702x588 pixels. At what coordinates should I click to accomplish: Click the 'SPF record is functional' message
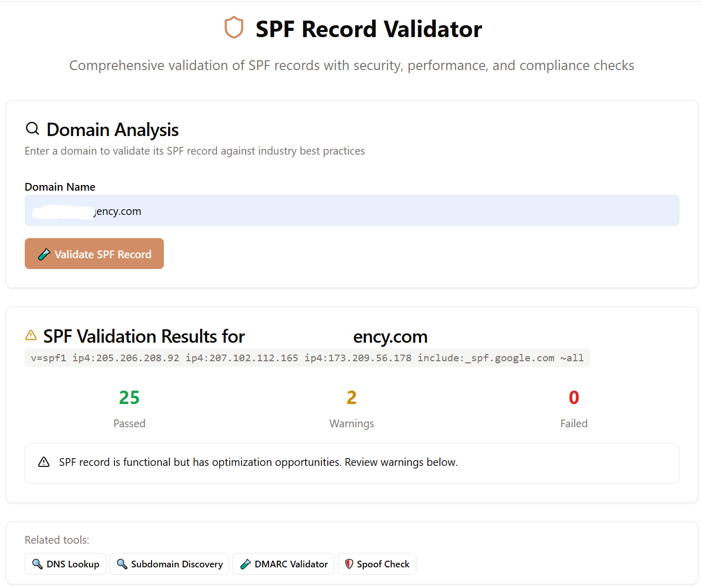point(258,462)
